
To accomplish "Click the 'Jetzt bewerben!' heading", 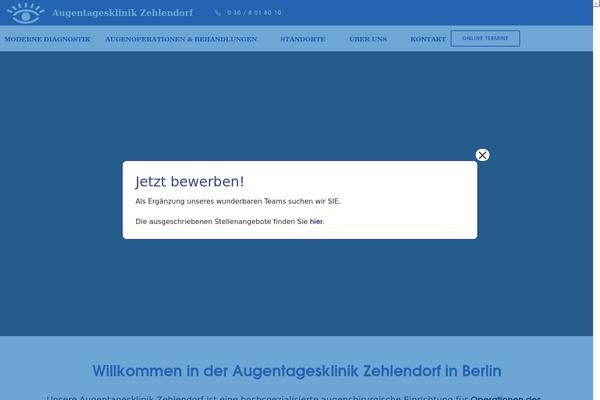I will (189, 181).
